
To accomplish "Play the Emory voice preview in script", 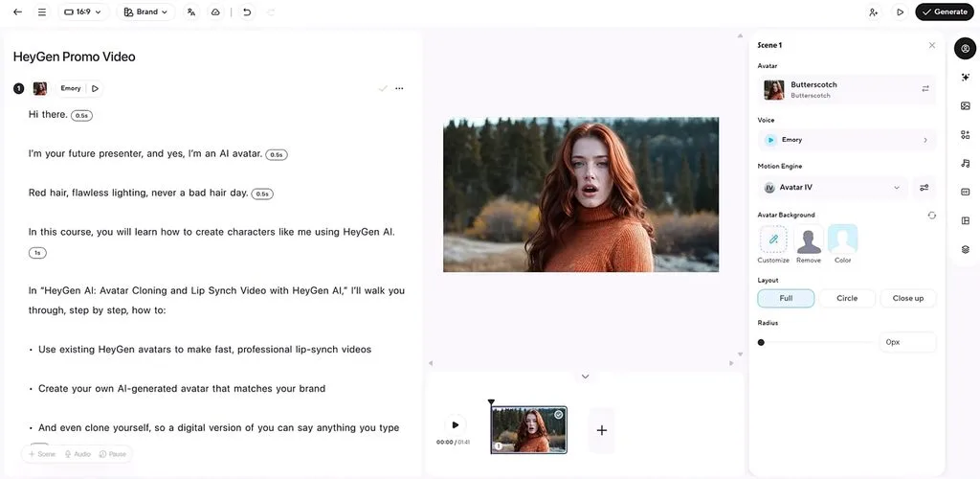I will [x=95, y=89].
